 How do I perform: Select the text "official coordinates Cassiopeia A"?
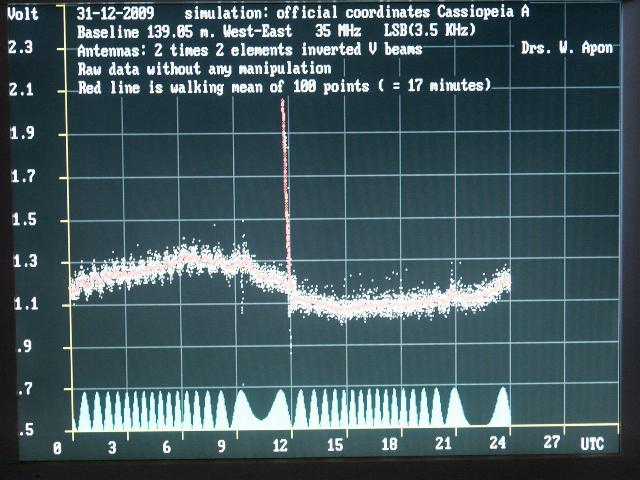403,12
